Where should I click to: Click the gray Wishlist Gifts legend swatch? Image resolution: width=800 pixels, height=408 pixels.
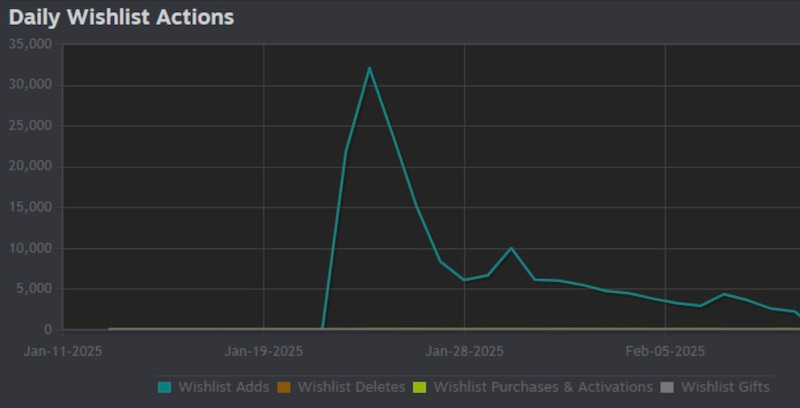pyautogui.click(x=668, y=387)
